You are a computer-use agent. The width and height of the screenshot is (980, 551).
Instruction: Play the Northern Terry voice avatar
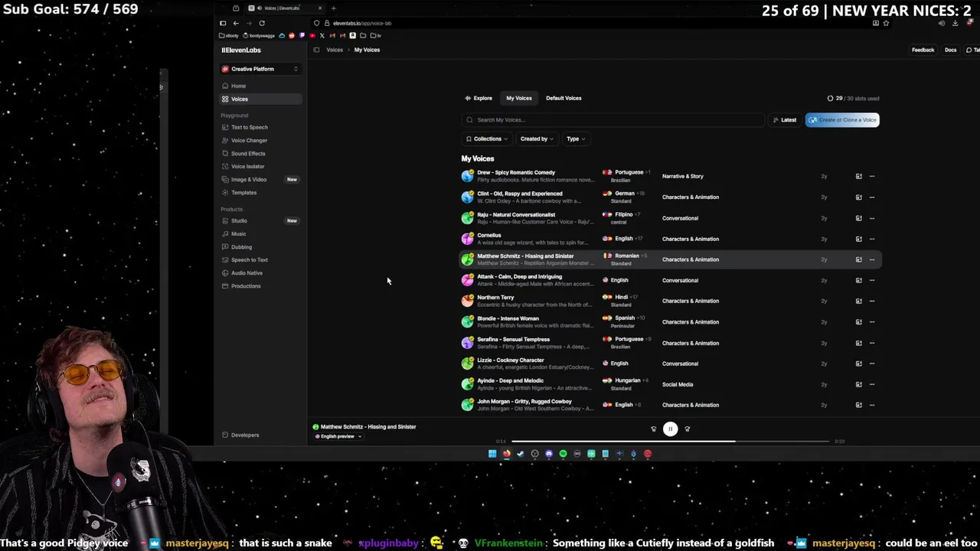click(467, 301)
